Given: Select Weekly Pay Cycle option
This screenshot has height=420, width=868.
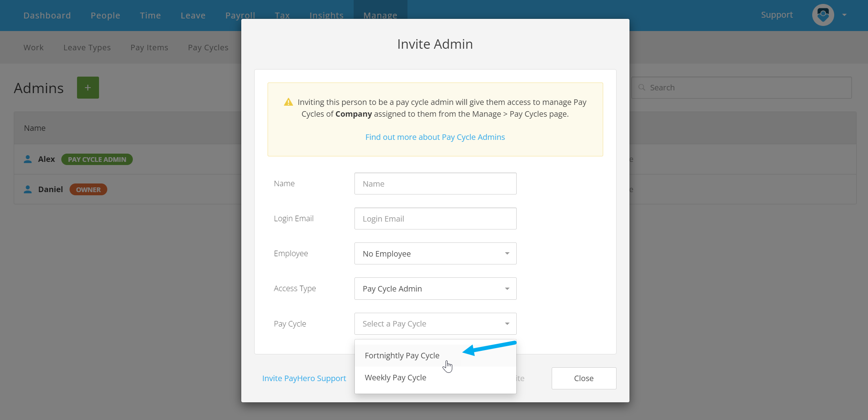Looking at the screenshot, I should [435, 378].
